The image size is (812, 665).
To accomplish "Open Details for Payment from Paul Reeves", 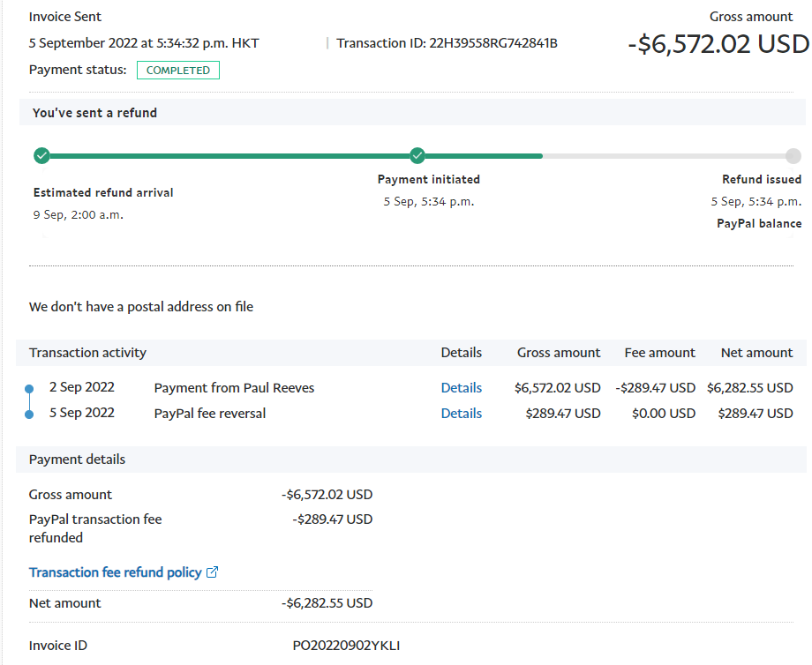I will tap(461, 388).
